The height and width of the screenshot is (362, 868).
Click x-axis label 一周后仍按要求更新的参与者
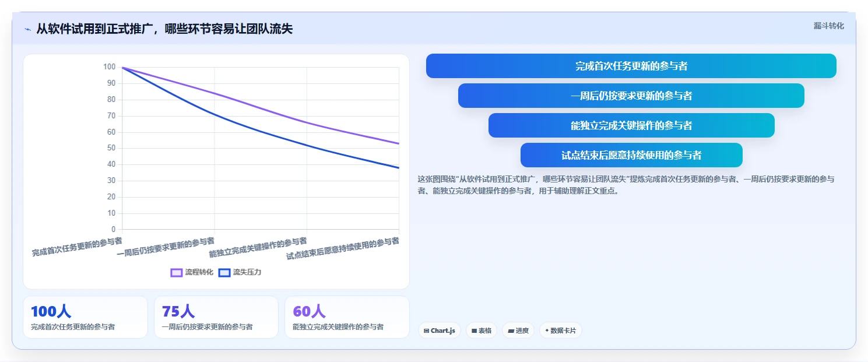(166, 247)
